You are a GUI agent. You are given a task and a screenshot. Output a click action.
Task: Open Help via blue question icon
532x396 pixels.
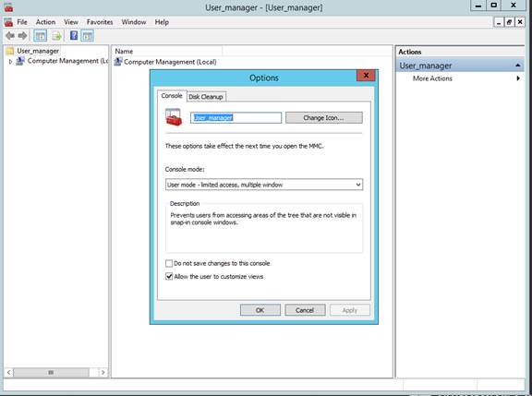(74, 35)
